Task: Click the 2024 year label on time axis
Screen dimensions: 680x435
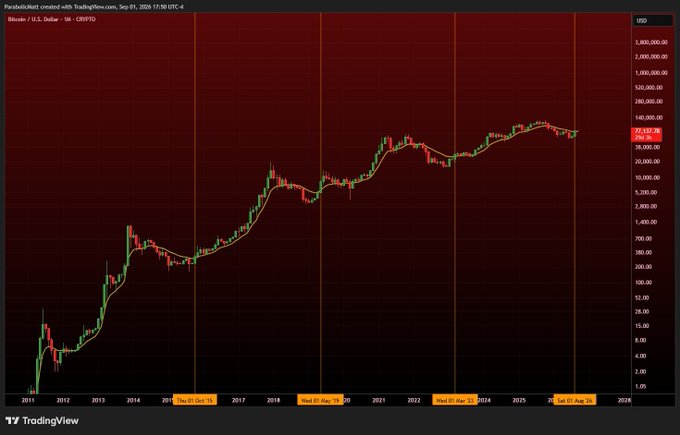Action: (484, 400)
